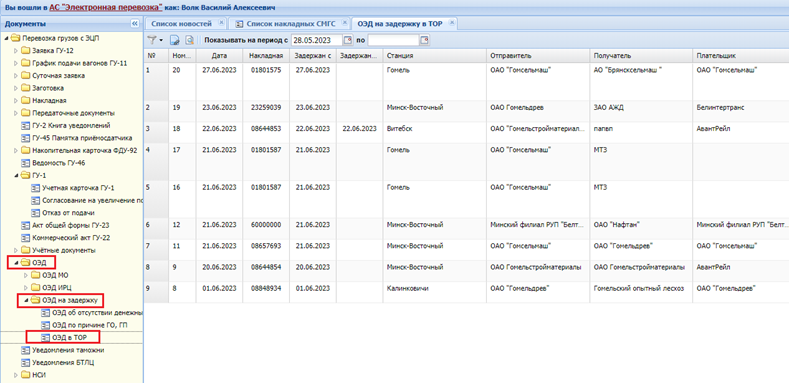Sort by the Станция column header
Screen dimensions: 789x383
click(434, 56)
